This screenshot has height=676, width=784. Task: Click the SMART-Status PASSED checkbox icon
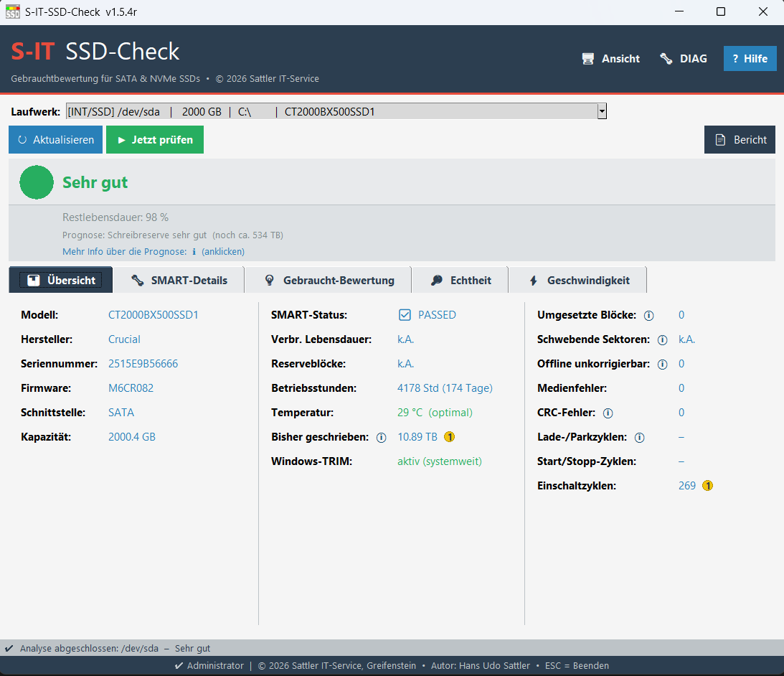point(405,315)
